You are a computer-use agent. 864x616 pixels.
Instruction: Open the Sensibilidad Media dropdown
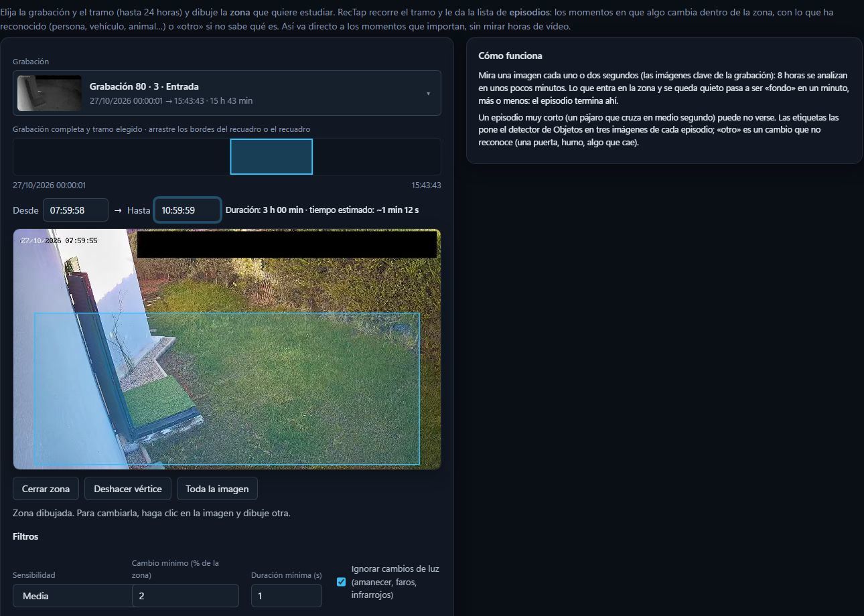tap(72, 596)
